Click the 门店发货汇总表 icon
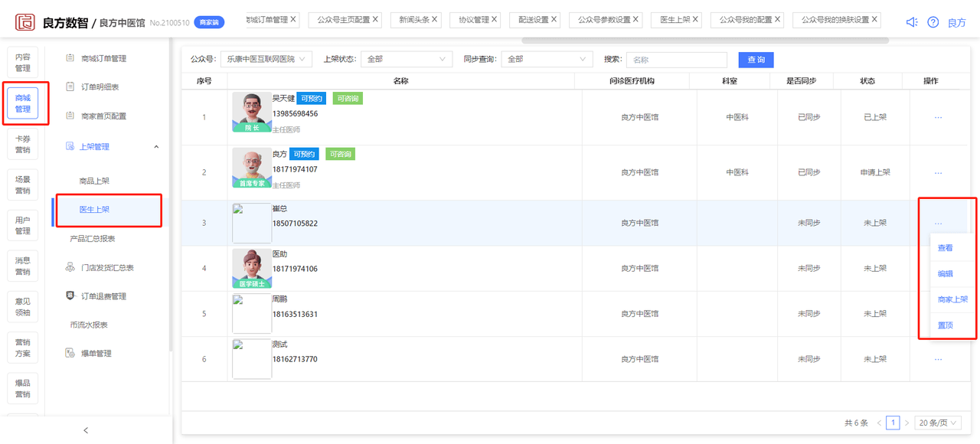The image size is (980, 444). click(x=70, y=267)
